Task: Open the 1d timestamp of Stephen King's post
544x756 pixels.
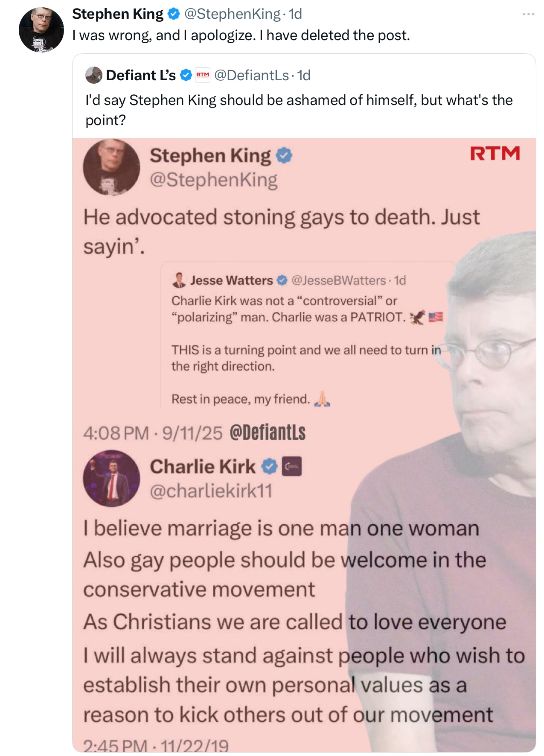Action: tap(295, 14)
